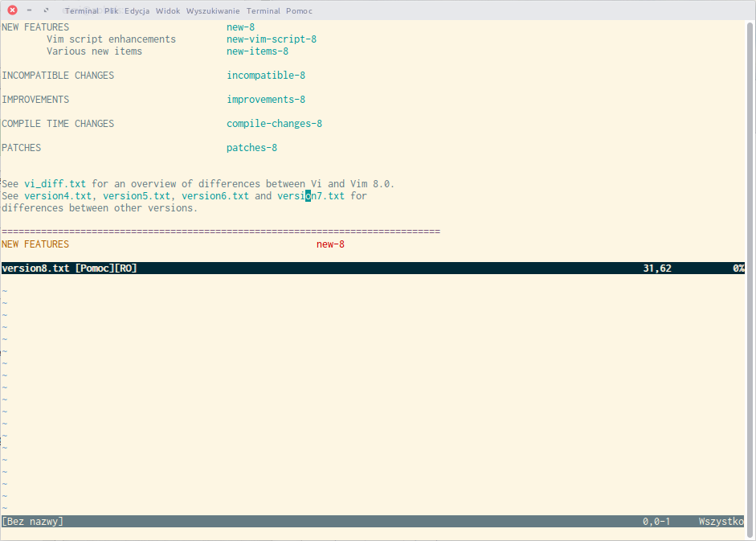Minimize the terminal window

click(30, 10)
